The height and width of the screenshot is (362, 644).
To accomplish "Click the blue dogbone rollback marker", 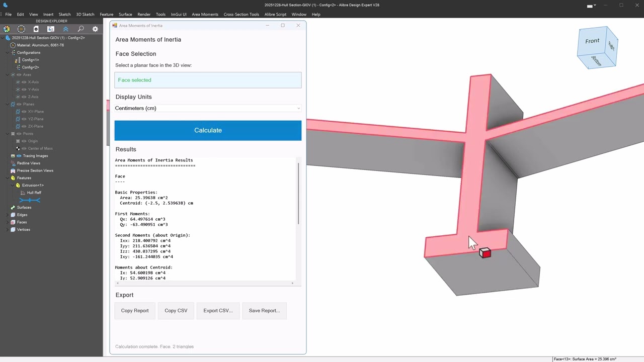I will (x=30, y=200).
